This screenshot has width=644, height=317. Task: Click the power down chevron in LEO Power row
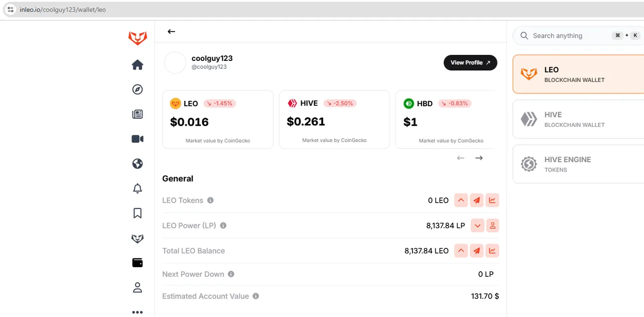[477, 225]
